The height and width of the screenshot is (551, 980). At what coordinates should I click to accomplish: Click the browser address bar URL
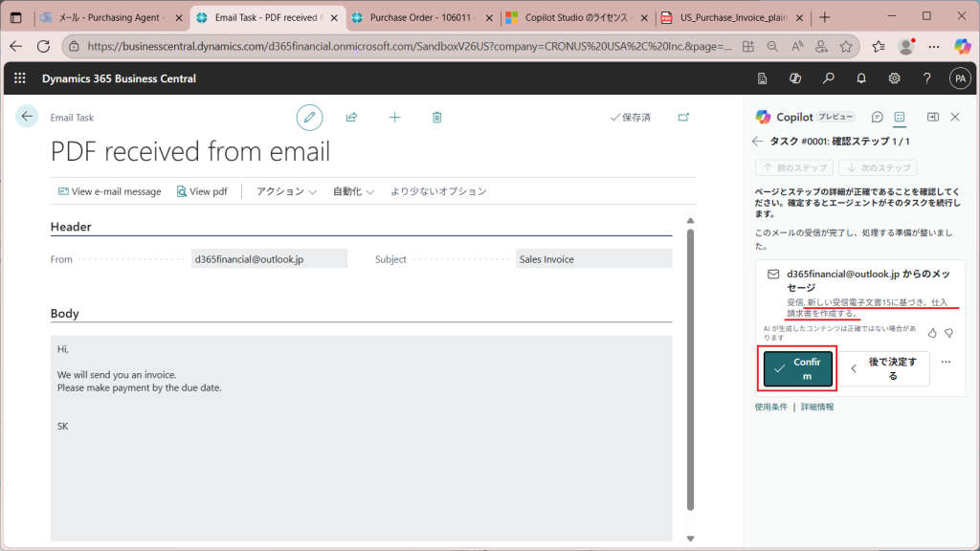click(x=410, y=46)
